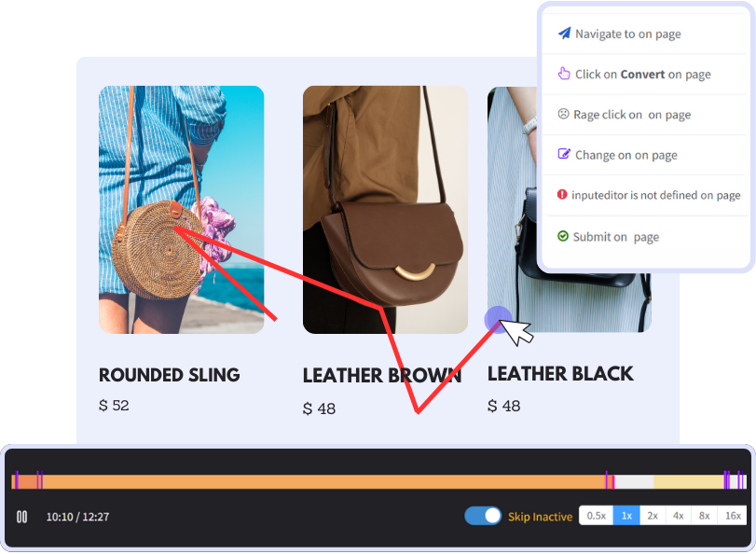The height and width of the screenshot is (554, 756).
Task: Click the Leather Black product title
Action: click(x=560, y=374)
